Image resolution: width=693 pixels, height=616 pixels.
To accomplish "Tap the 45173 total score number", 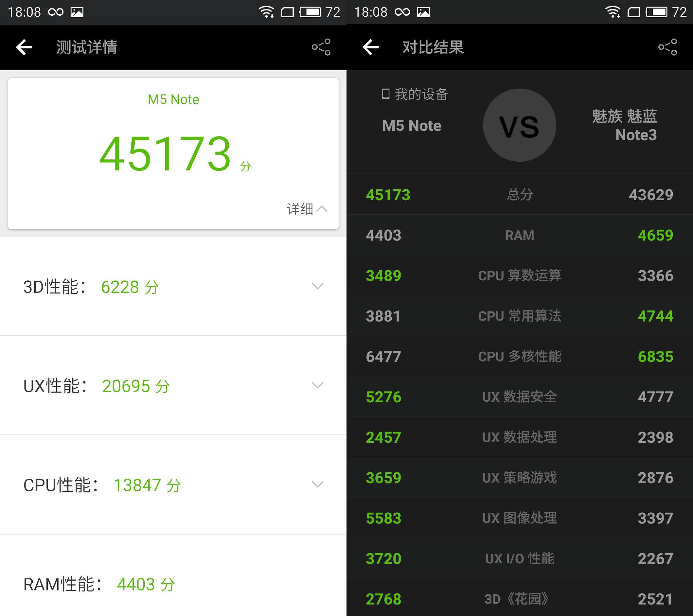I will click(x=165, y=154).
